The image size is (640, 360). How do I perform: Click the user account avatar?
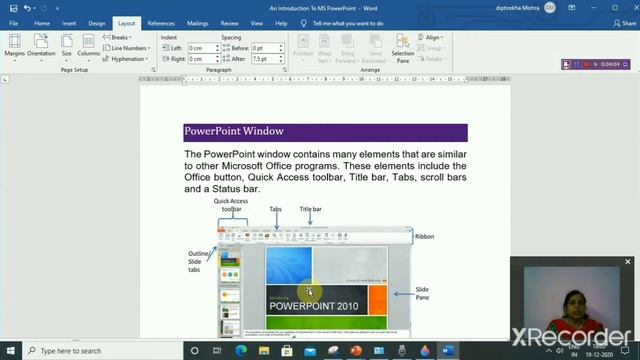click(550, 8)
